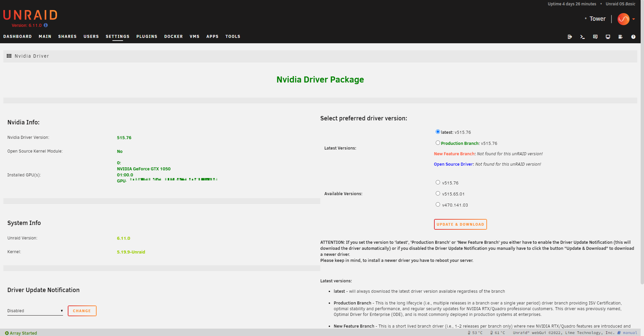Open the feedback comment icon
644x336 pixels.
(x=595, y=37)
